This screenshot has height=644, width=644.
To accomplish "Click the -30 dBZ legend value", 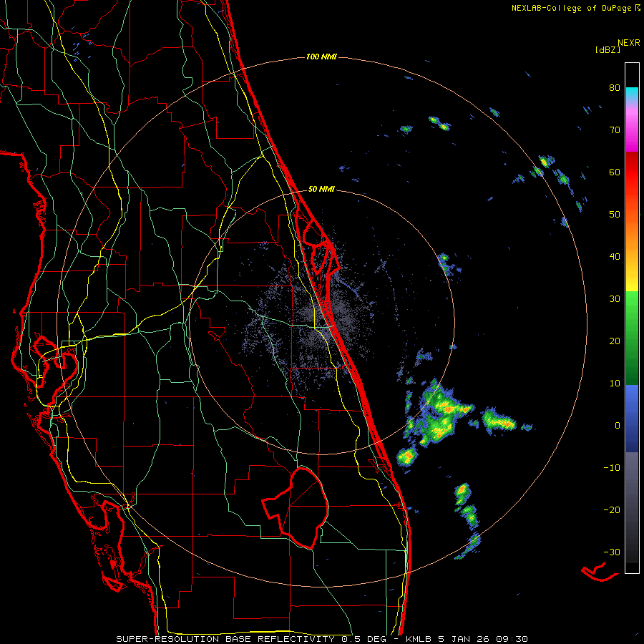I will point(612,552).
